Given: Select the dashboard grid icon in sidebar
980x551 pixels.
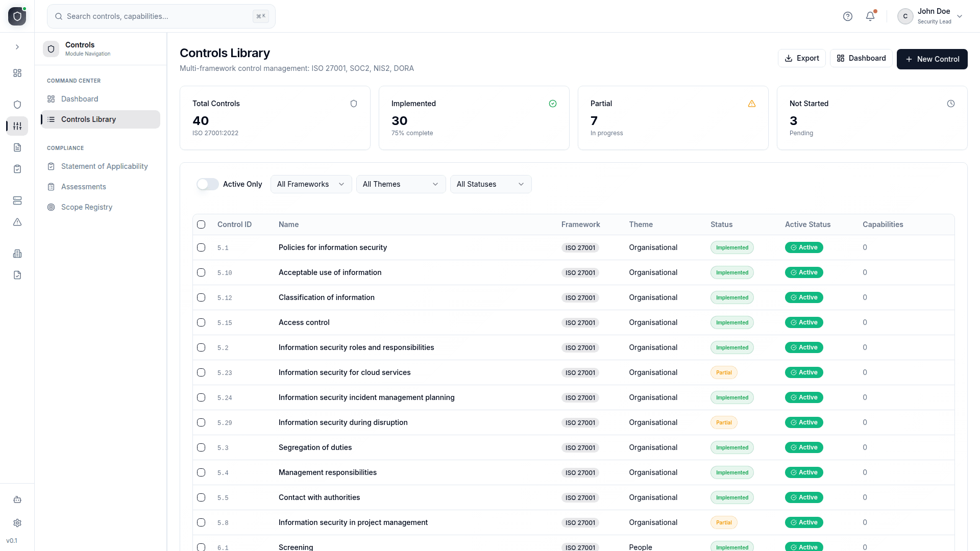Looking at the screenshot, I should click(17, 73).
